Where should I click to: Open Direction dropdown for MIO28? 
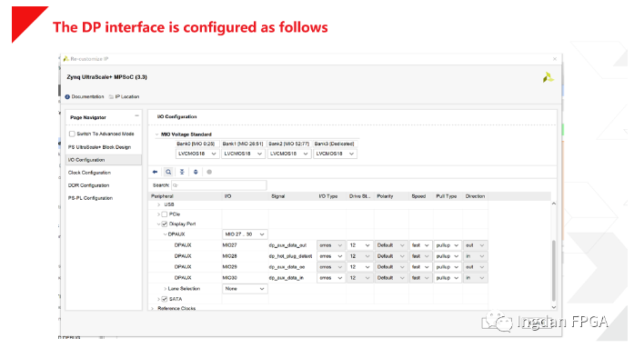point(476,256)
